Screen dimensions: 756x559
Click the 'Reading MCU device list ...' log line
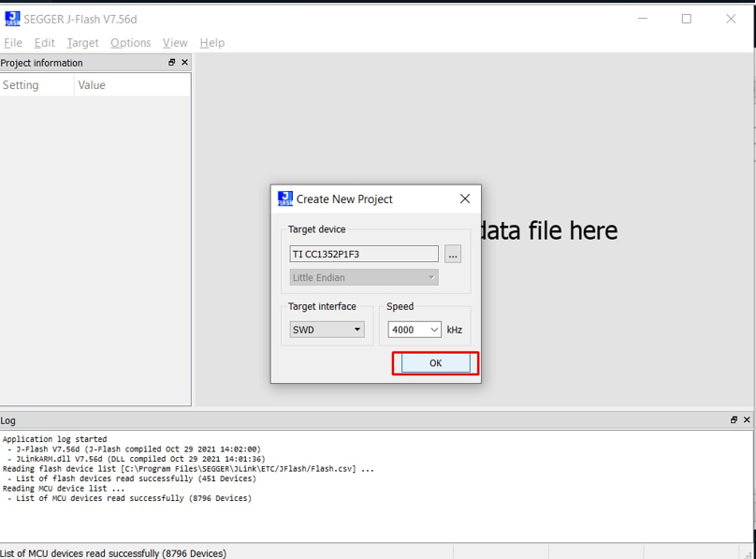(64, 489)
